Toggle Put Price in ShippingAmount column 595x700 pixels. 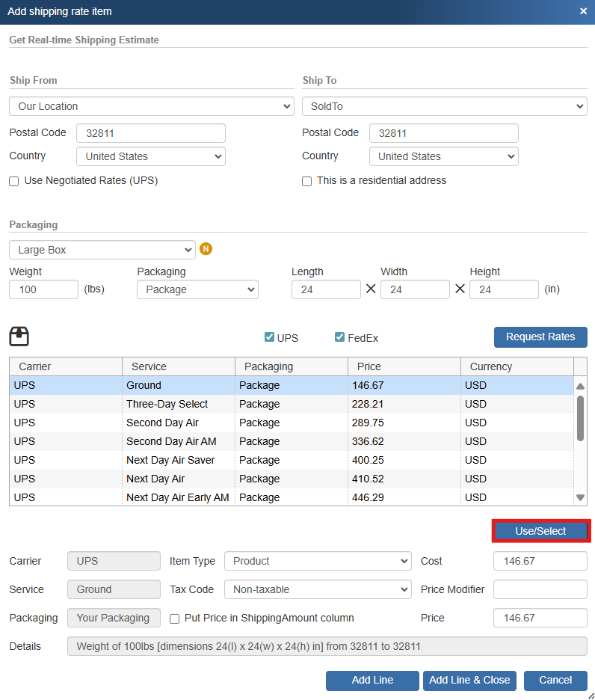pyautogui.click(x=175, y=618)
